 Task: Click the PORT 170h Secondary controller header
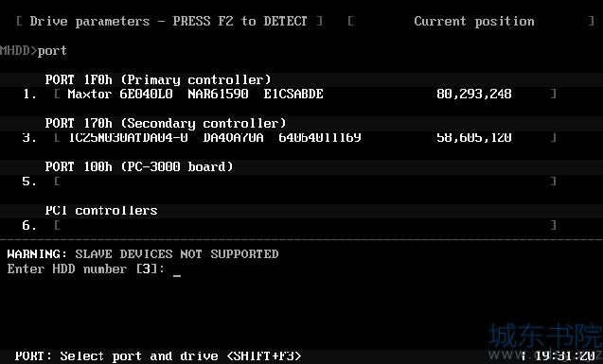[x=166, y=123]
